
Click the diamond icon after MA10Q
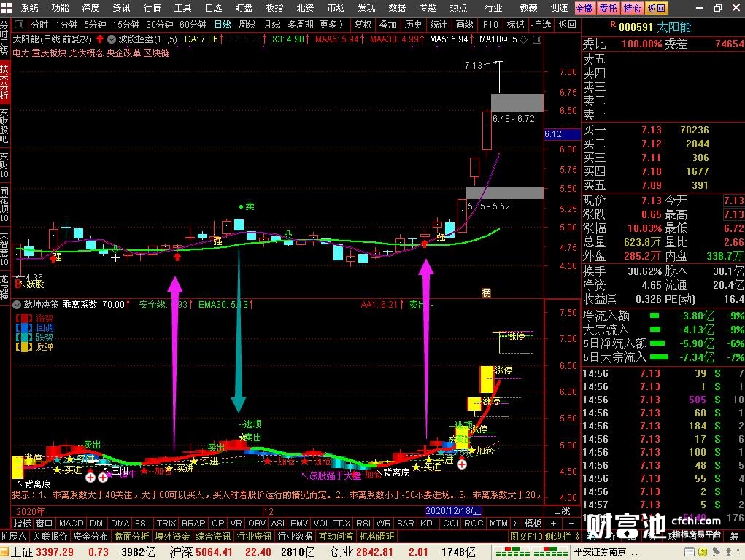tap(524, 39)
